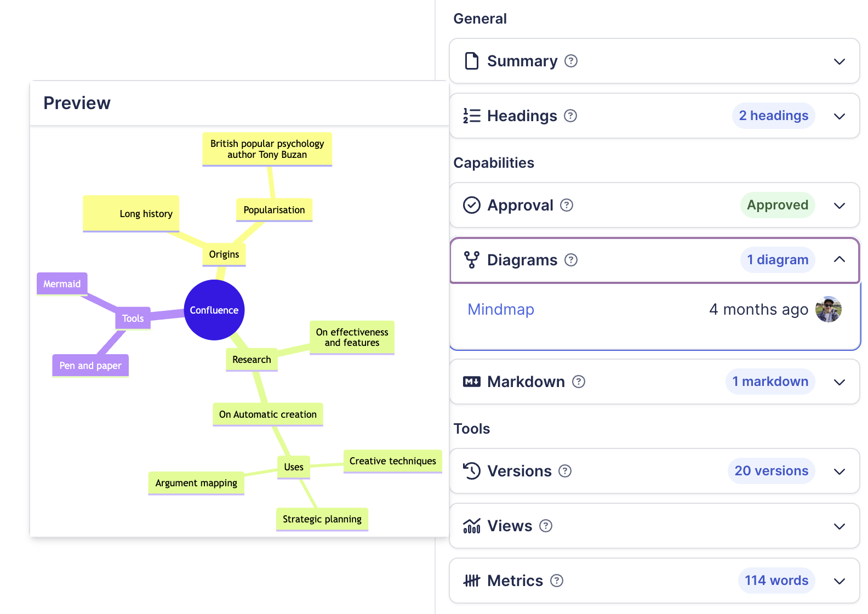868x614 pixels.
Task: Open the Mindmap diagram link
Action: tap(500, 310)
